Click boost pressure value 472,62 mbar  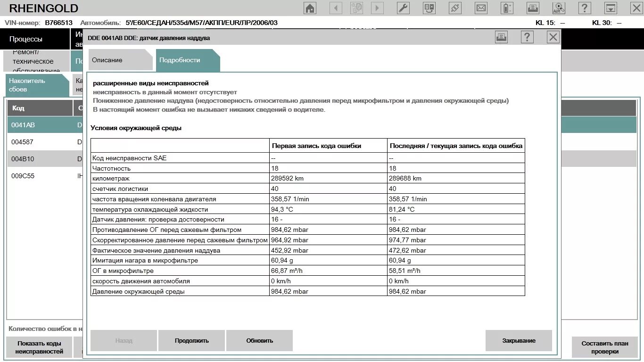(x=407, y=251)
